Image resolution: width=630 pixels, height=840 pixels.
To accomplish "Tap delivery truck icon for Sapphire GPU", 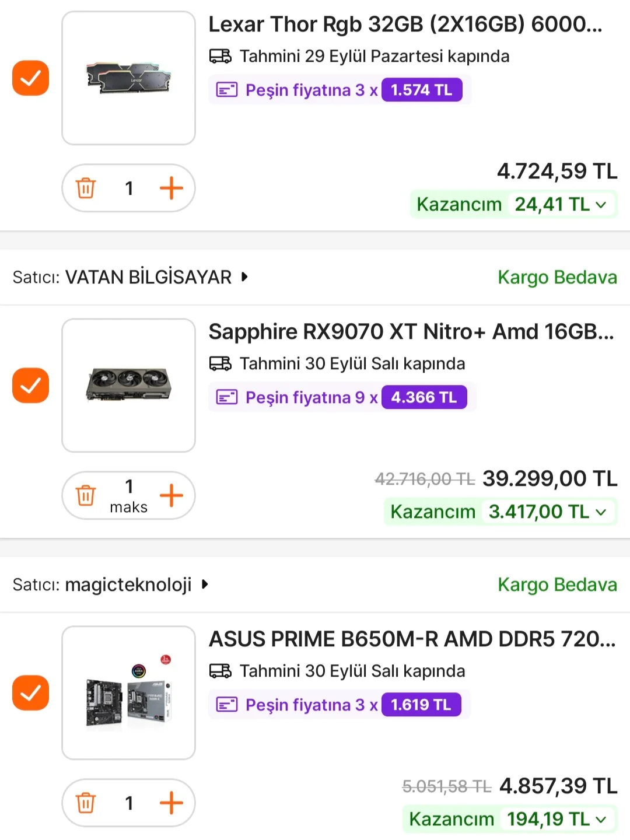I will coord(220,363).
